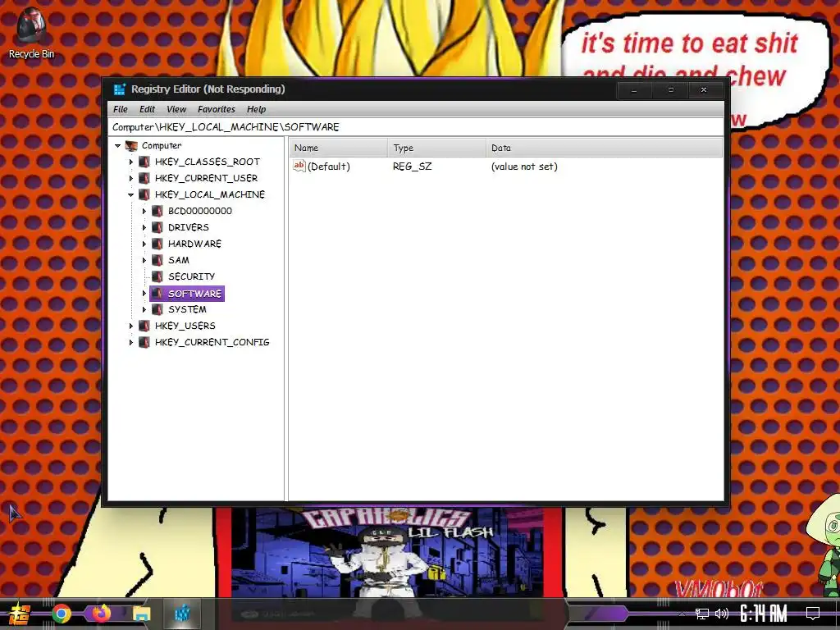Select the HARDWARE key label
The width and height of the screenshot is (840, 630).
[x=194, y=244]
